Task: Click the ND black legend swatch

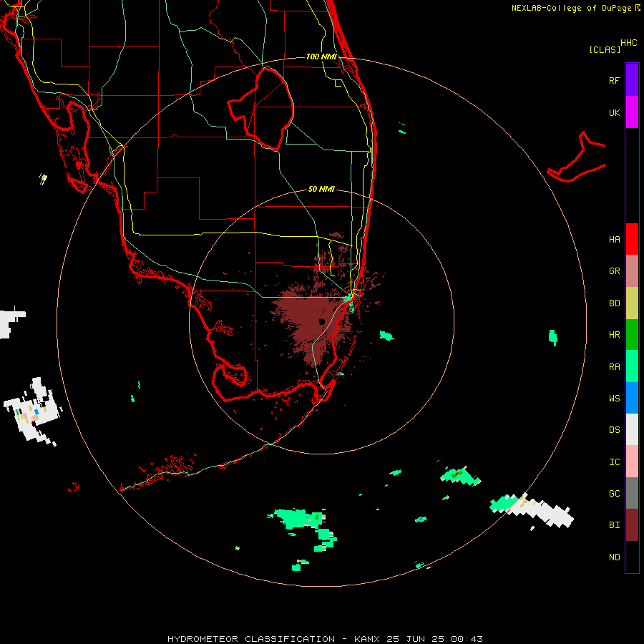Action: [x=632, y=557]
